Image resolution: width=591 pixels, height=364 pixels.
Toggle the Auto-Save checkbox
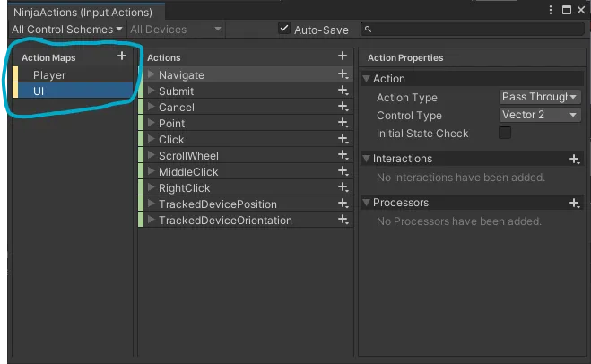283,29
